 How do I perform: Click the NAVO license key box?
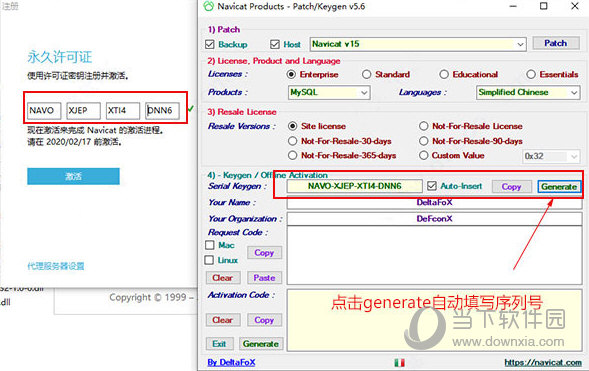pyautogui.click(x=44, y=111)
